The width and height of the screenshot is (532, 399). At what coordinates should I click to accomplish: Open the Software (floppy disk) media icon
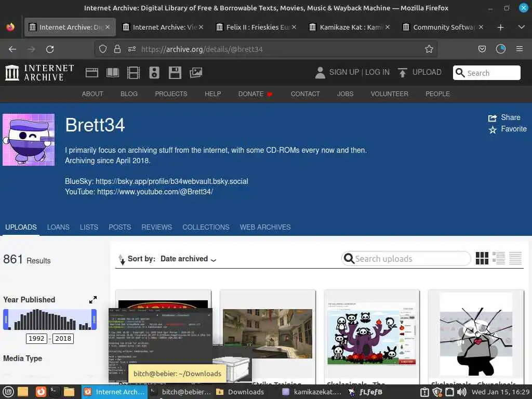coord(175,73)
